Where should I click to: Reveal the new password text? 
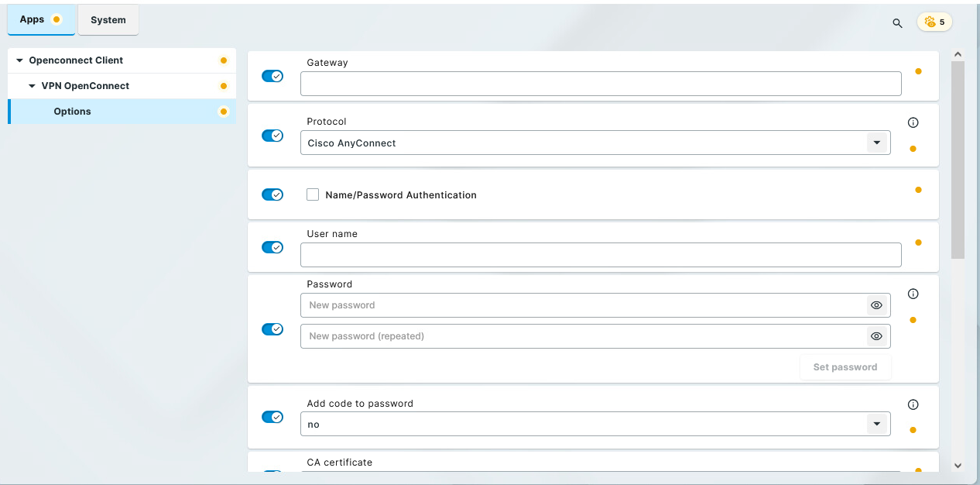tap(876, 304)
